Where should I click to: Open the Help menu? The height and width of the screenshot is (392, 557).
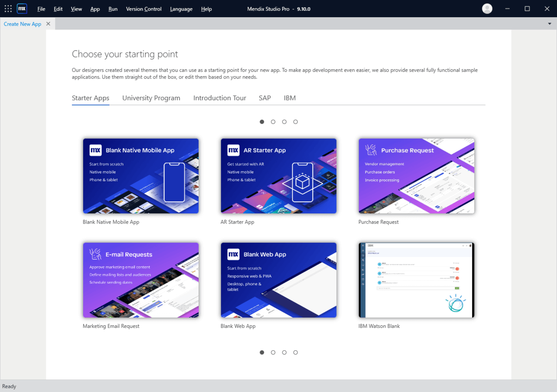(x=207, y=9)
